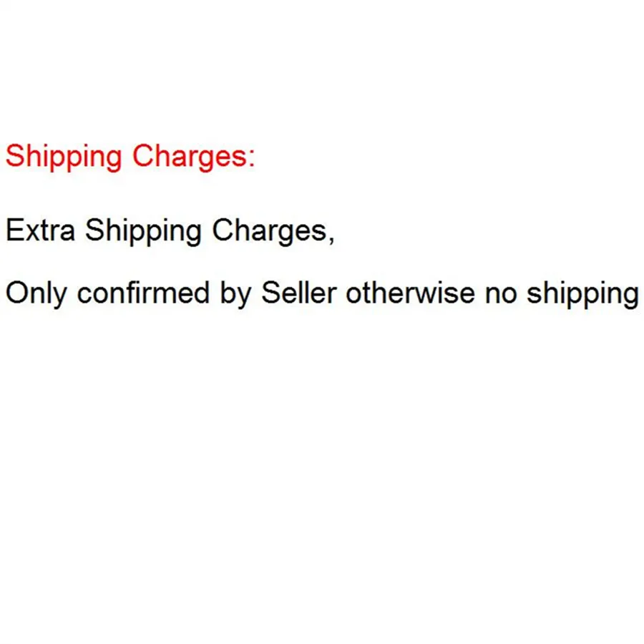Screen dimensions: 644x644
Task: Click the word "Shipping" in the red heading
Action: [64, 157]
